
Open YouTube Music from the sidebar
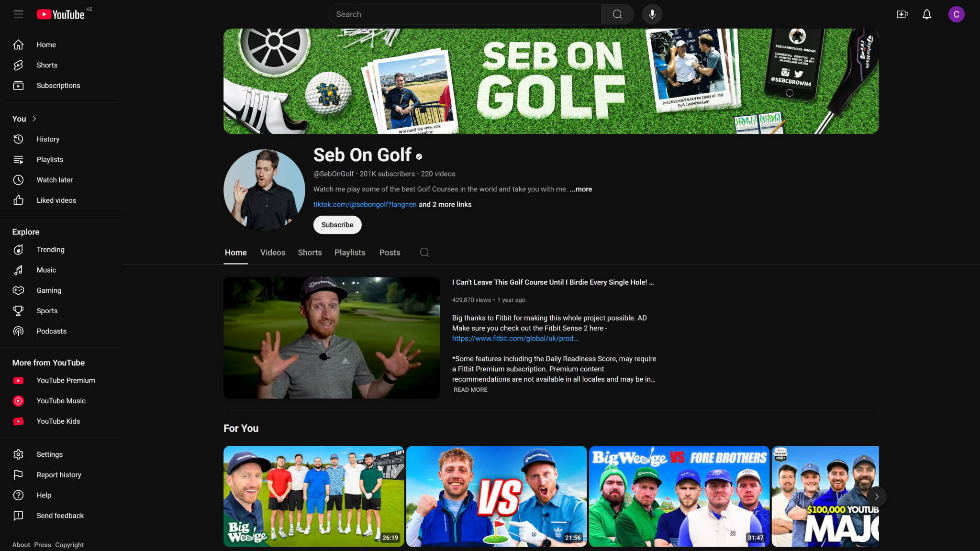pyautogui.click(x=61, y=401)
